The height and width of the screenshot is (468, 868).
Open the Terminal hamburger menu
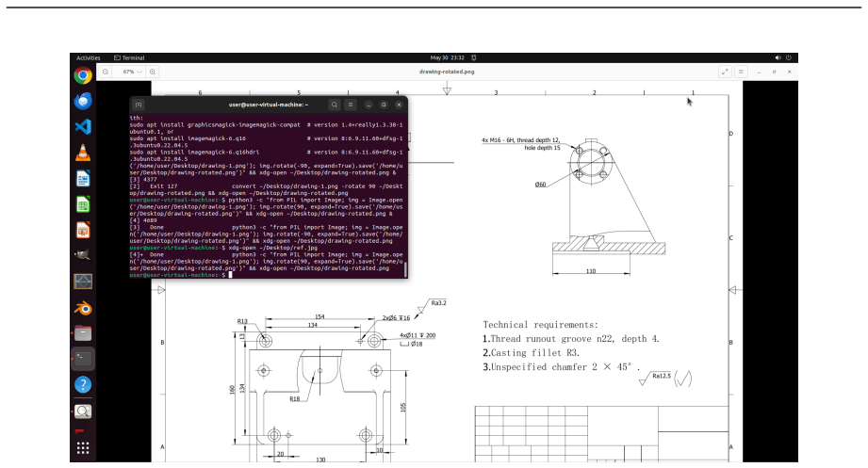351,105
